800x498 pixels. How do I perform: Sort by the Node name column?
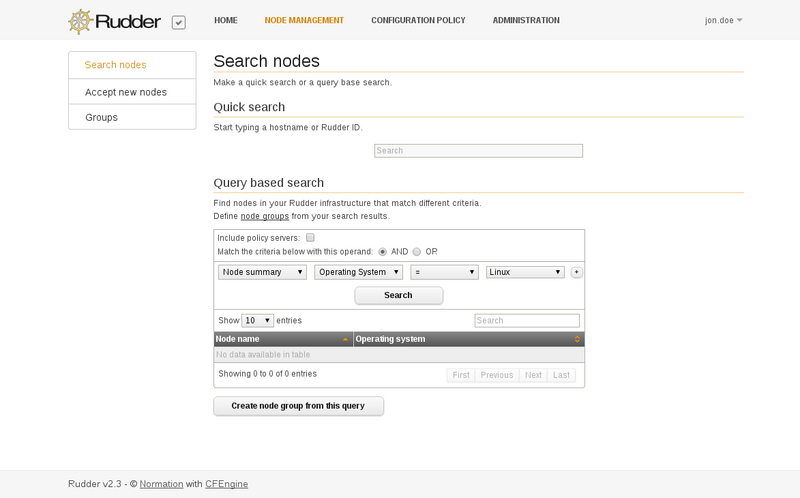coord(283,339)
